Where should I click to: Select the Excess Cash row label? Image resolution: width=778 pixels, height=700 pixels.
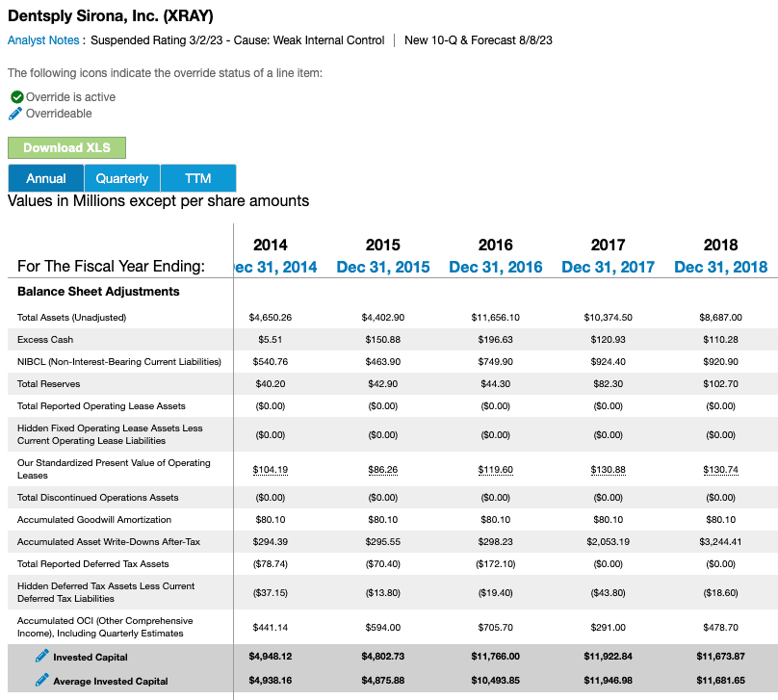click(x=45, y=339)
